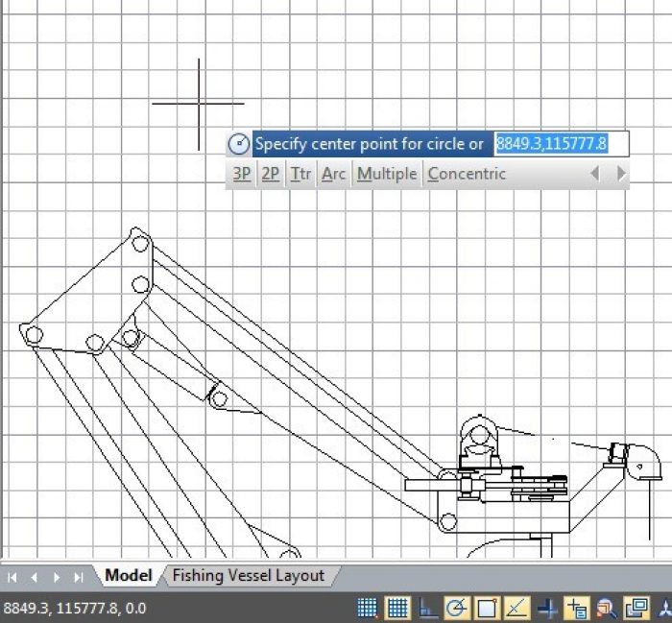Choose the Concentric circle option
Screen dimensions: 672x623
(x=467, y=174)
